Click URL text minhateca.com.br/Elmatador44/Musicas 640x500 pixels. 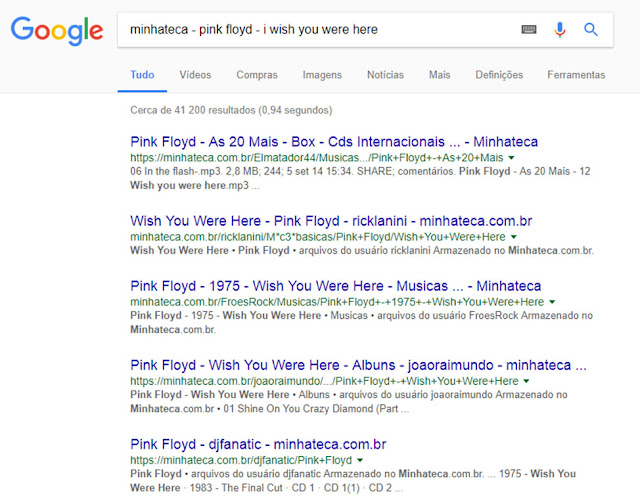[x=317, y=158]
